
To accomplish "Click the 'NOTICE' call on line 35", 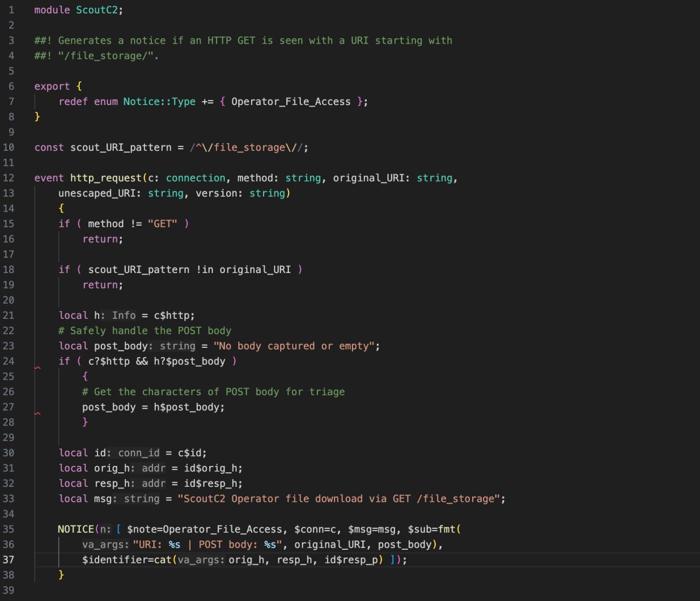I will (76, 529).
